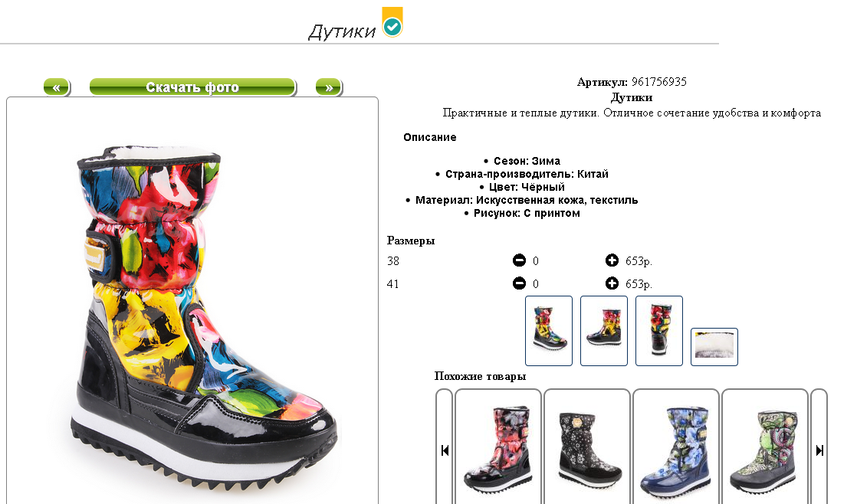Select third thumbnail showing boot front view
The height and width of the screenshot is (504, 857).
coord(659,331)
